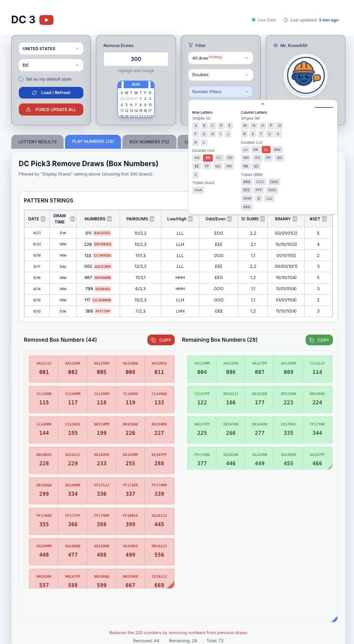
Task: Open the YouTube icon next to DC 3
Action: (x=47, y=20)
